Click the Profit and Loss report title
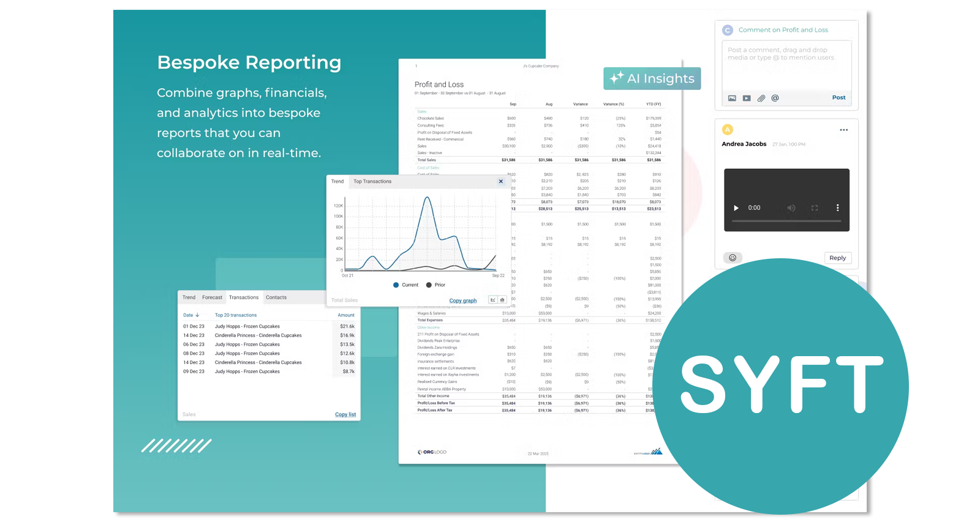 pos(439,84)
